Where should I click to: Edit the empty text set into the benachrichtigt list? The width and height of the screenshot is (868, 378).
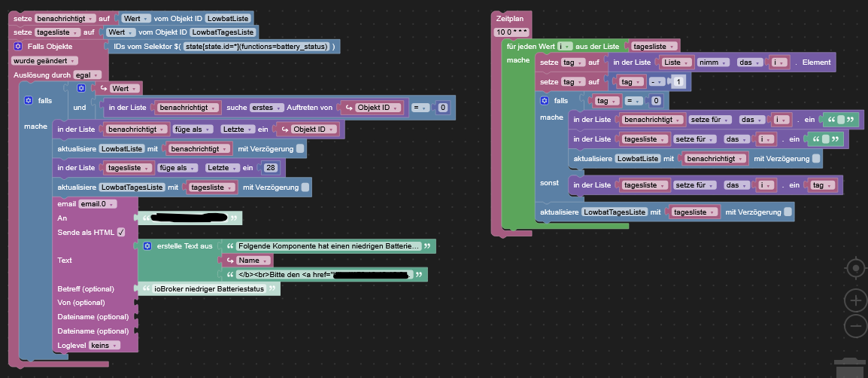click(x=840, y=120)
